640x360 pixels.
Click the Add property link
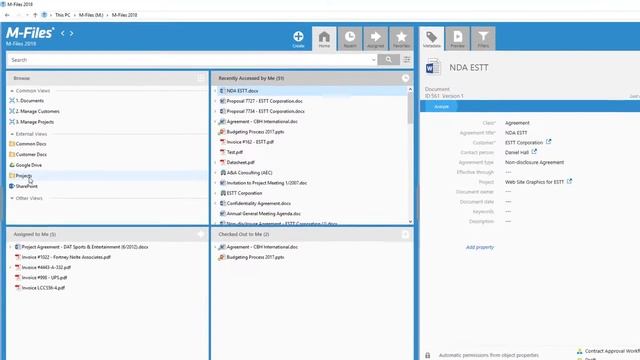(480, 247)
